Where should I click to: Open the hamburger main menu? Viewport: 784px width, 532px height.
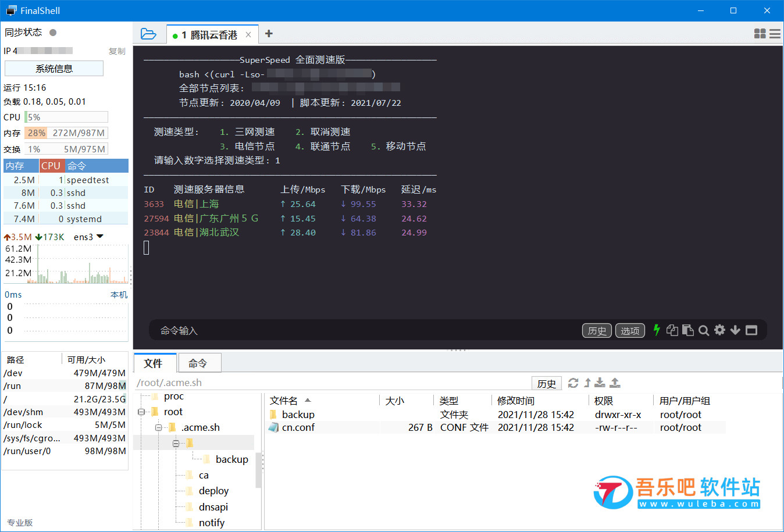[x=775, y=34]
